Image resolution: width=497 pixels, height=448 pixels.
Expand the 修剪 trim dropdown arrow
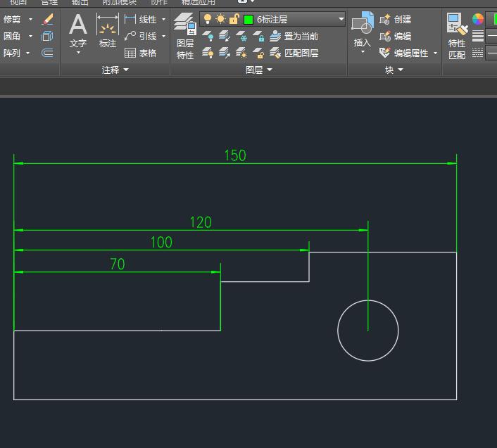coord(31,19)
